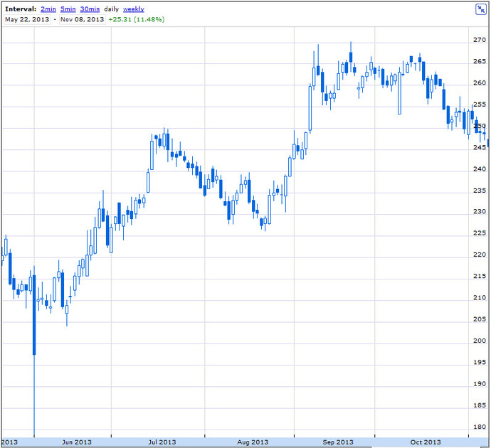This screenshot has width=491, height=448.
Task: Click the long-wick candle dropping to 180
Action: coord(34,351)
